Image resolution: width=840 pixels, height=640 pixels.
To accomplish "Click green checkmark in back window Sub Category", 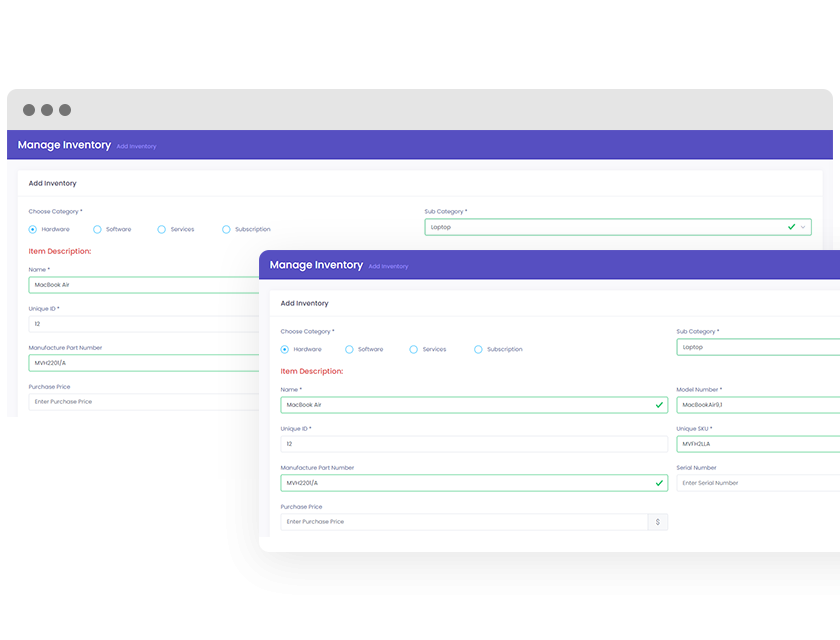I will coord(791,227).
